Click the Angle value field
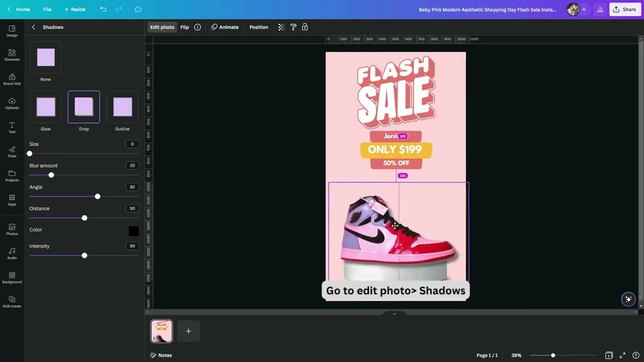The height and width of the screenshot is (362, 644). (x=132, y=187)
